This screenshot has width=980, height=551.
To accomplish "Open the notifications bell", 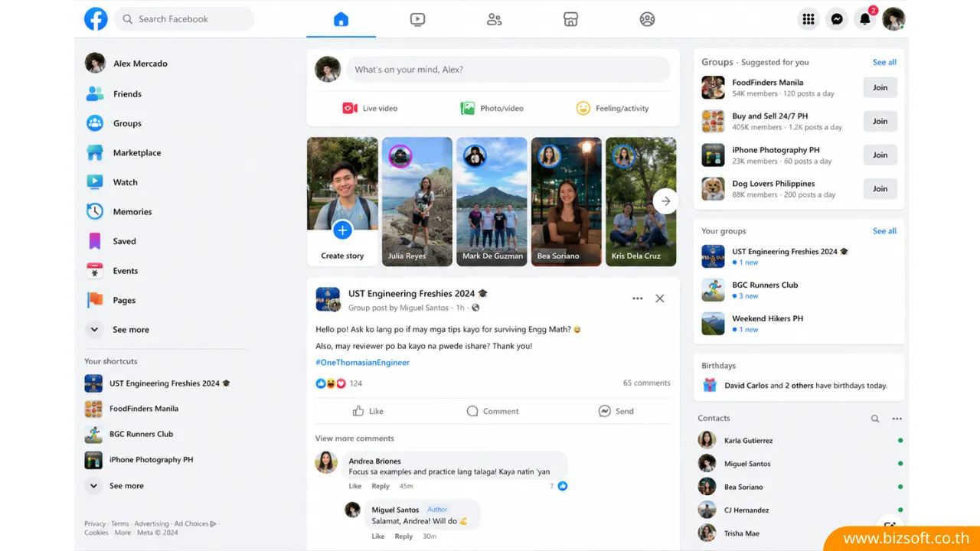I will pos(865,19).
